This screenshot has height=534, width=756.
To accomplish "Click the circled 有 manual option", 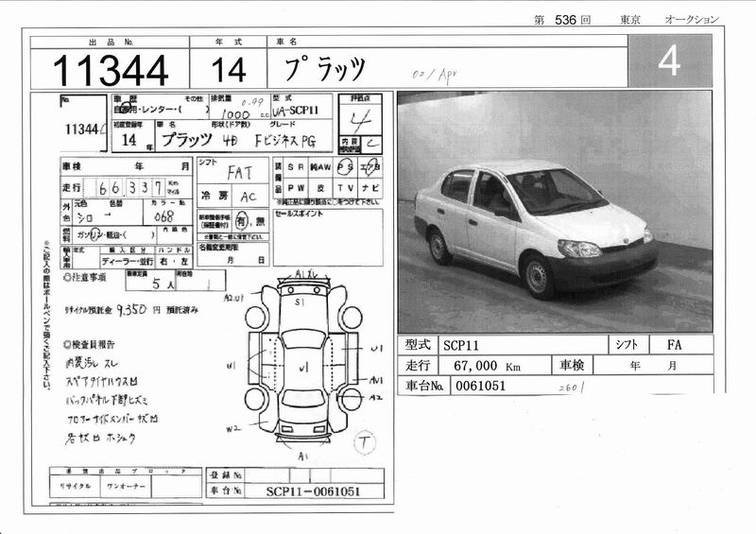I will [x=242, y=221].
